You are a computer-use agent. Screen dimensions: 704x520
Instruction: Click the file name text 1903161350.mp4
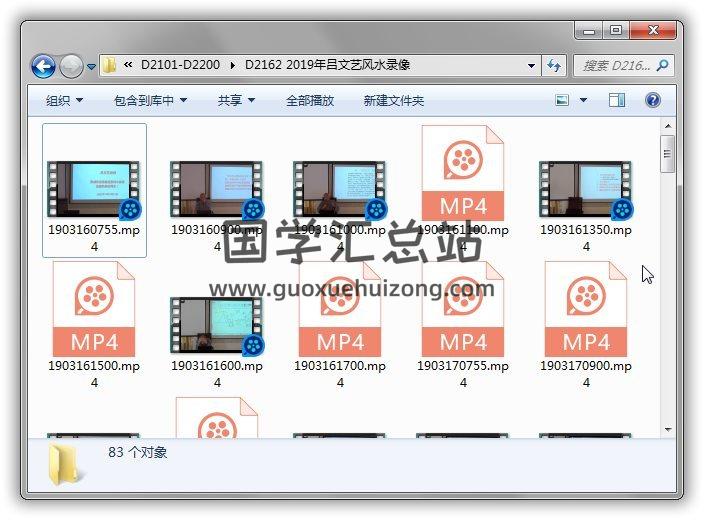[586, 238]
